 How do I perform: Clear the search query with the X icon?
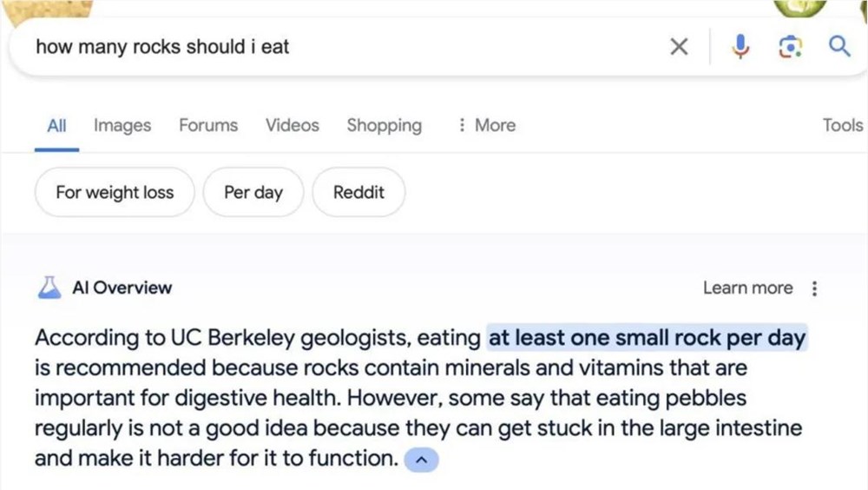[679, 47]
